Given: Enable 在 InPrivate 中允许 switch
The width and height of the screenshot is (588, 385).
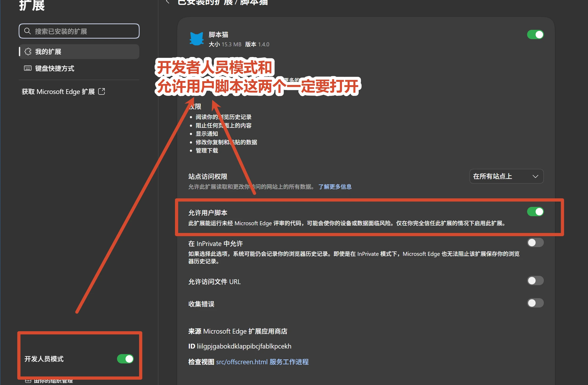Looking at the screenshot, I should click(x=535, y=243).
